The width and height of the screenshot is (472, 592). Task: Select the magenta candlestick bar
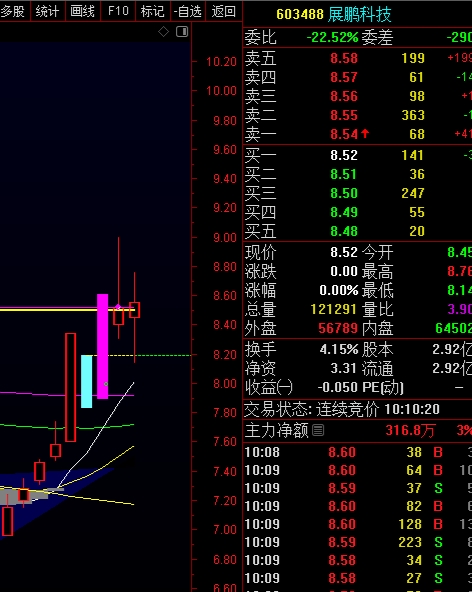[102, 346]
